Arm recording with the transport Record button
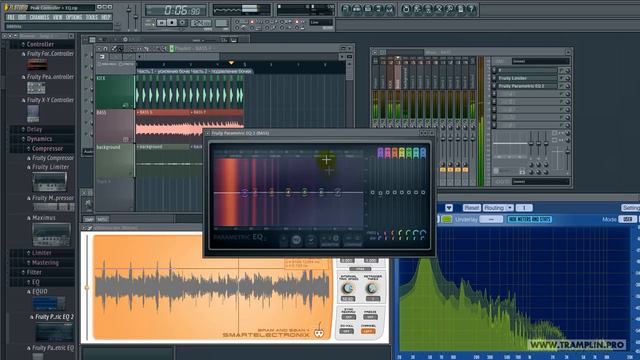 tap(183, 23)
